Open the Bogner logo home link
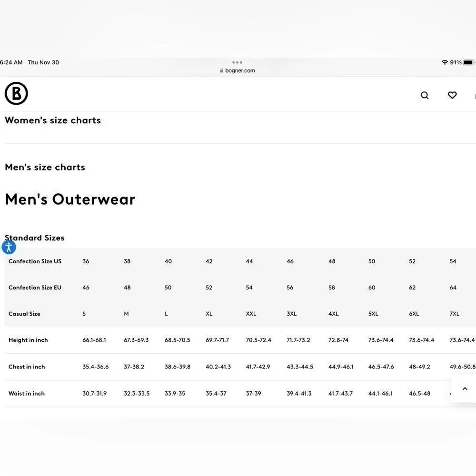This screenshot has height=476, width=476. coord(16,93)
